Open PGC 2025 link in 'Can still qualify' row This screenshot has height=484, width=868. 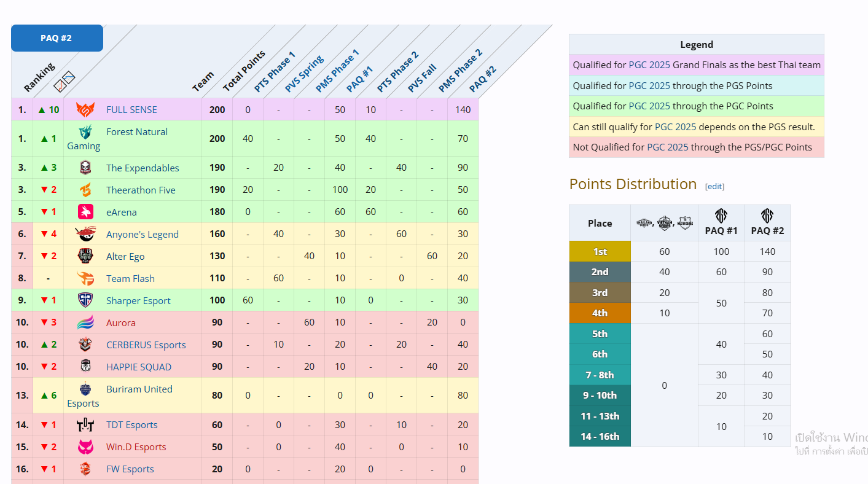tap(675, 127)
